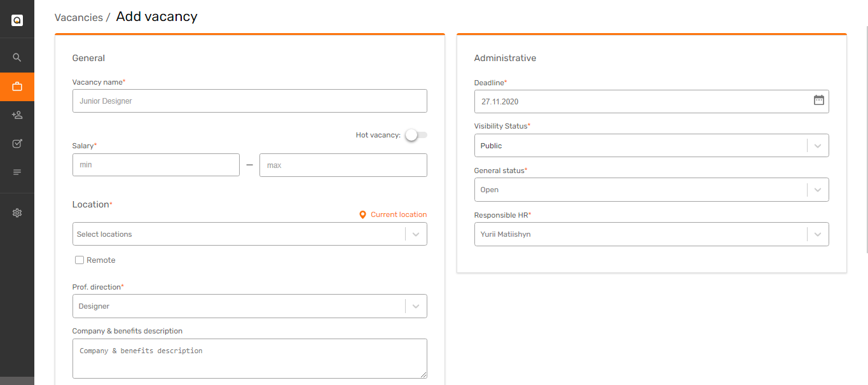
Task: Click the Add vacancy page title
Action: point(157,17)
